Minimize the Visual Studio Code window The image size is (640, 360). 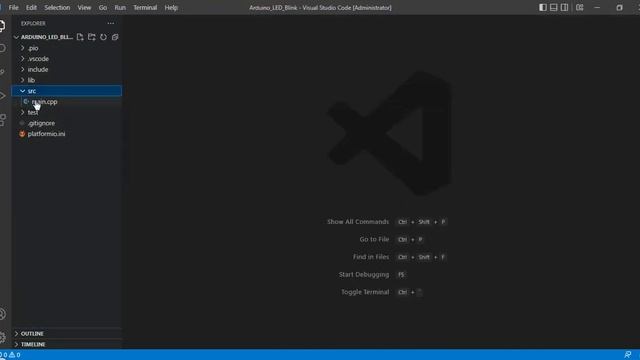[x=597, y=7]
